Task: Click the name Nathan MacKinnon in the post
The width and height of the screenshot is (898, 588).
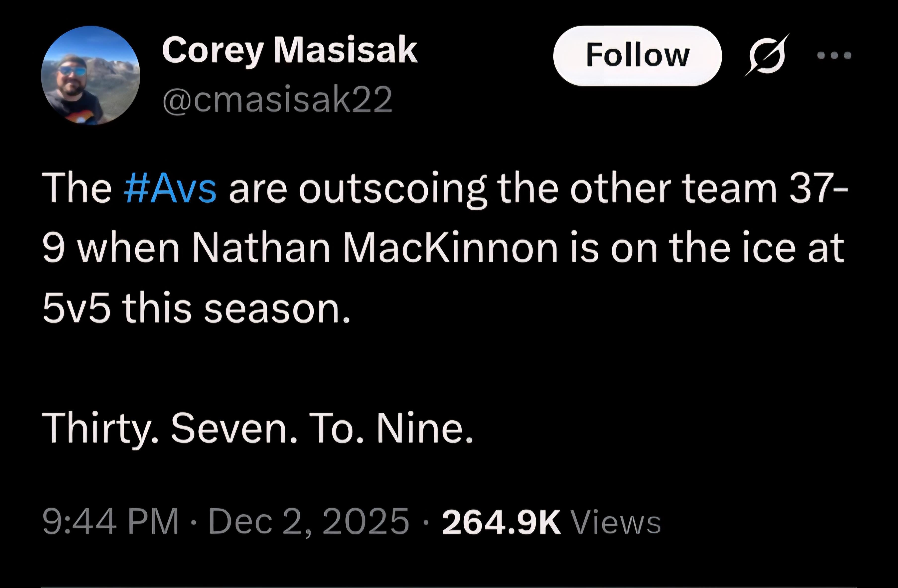Action: [375, 248]
